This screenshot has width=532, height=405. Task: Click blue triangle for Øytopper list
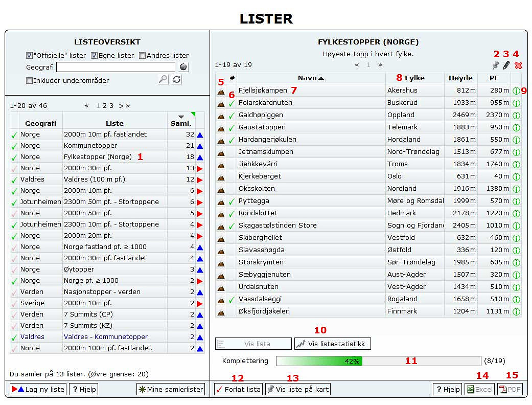coord(200,270)
